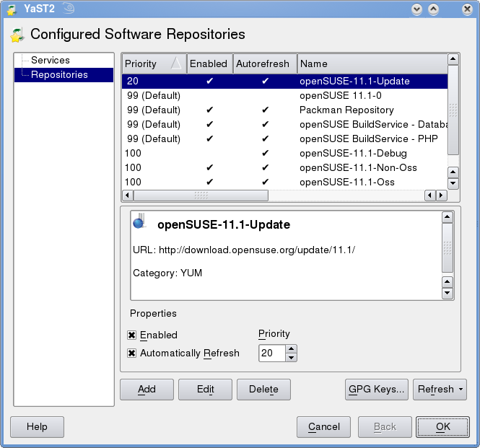480x448 pixels.
Task: Close the YaST2 window
Action: tap(467, 9)
